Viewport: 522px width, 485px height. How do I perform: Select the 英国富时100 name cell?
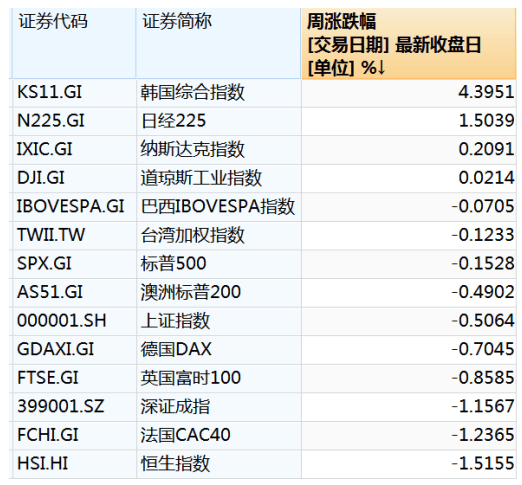point(219,378)
